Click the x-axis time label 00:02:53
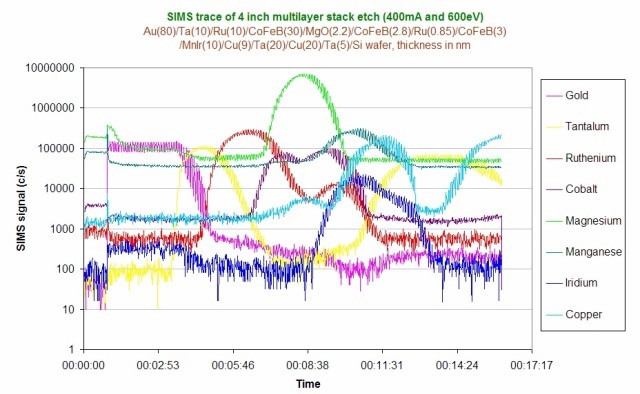This screenshot has height=394, width=640. (158, 365)
